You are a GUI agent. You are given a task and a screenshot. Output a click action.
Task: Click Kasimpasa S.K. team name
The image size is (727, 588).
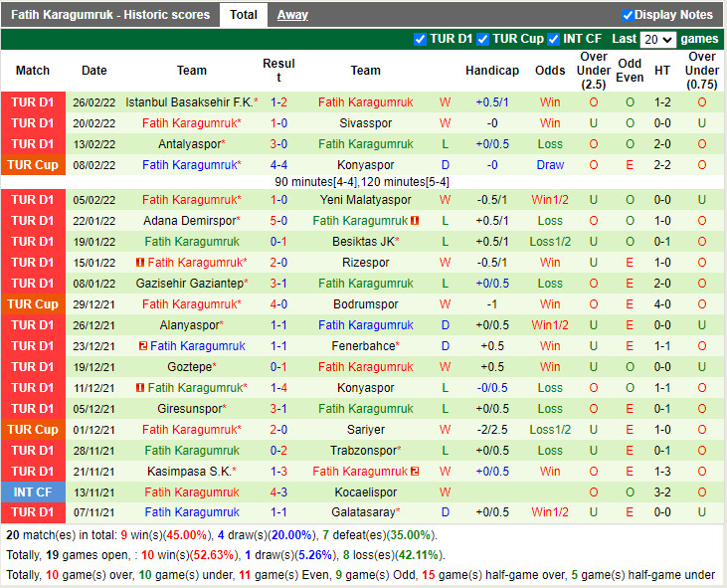[x=189, y=472]
